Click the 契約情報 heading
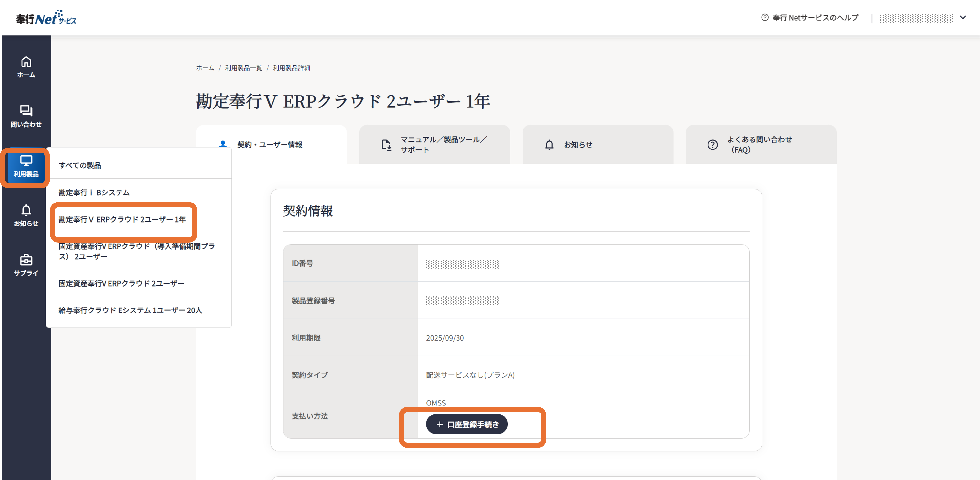The height and width of the screenshot is (480, 980). (308, 211)
